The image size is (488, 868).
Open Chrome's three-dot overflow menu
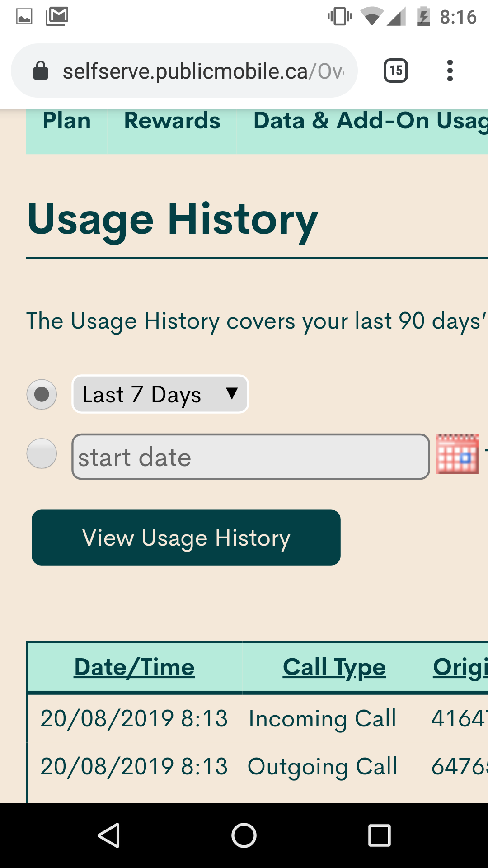coord(450,71)
